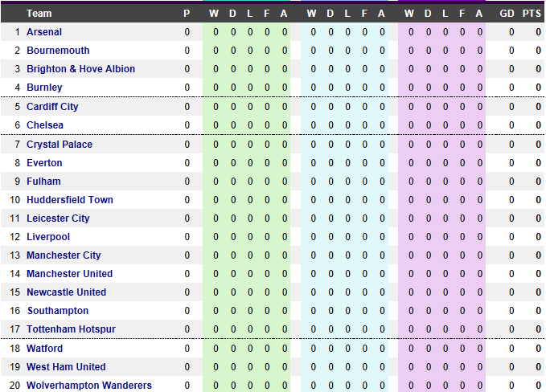Open Manchester United team page
This screenshot has height=392, width=546.
click(70, 274)
